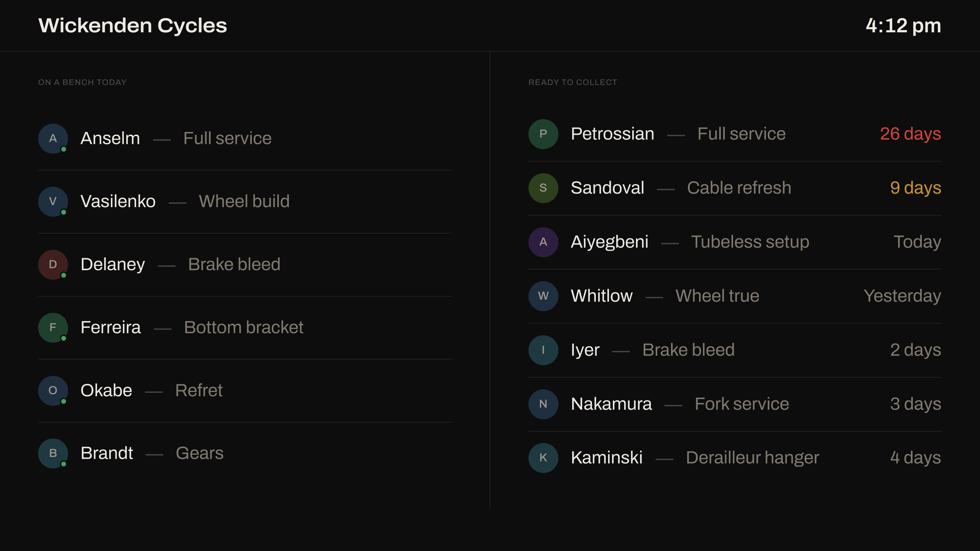The width and height of the screenshot is (980, 551).
Task: Click the Ready To Collect heading
Action: (573, 82)
